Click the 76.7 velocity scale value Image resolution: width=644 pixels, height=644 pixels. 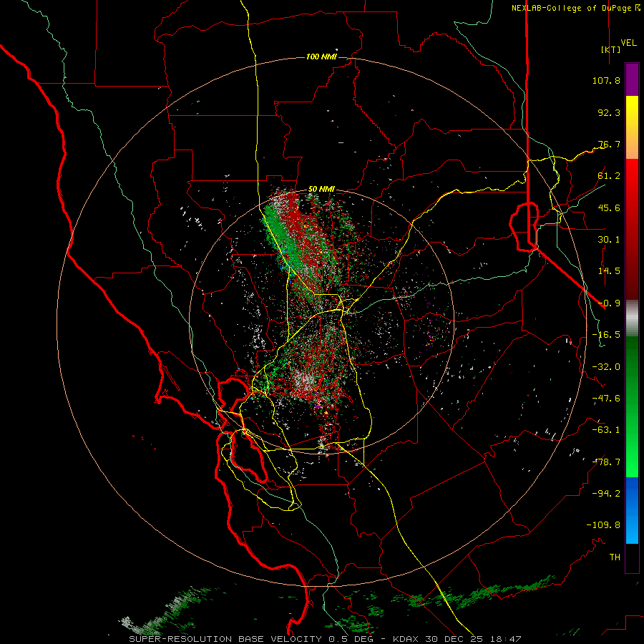[x=609, y=144]
